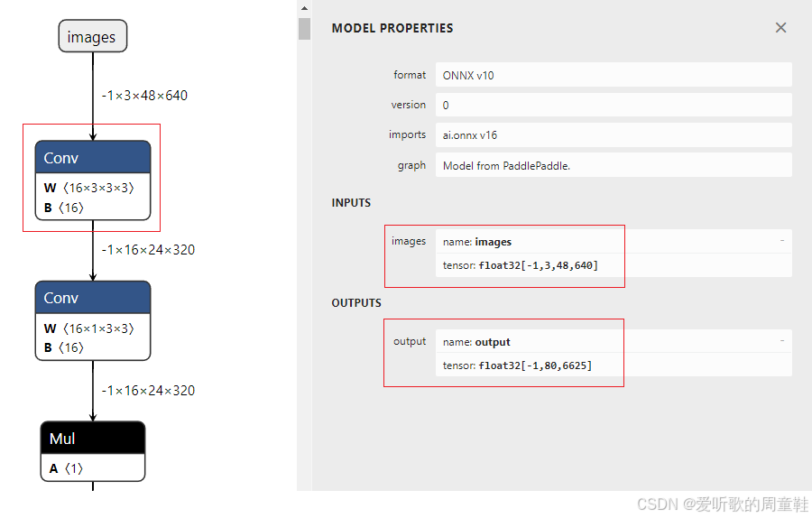Select the second Conv node header
The width and height of the screenshot is (812, 518).
pos(93,297)
